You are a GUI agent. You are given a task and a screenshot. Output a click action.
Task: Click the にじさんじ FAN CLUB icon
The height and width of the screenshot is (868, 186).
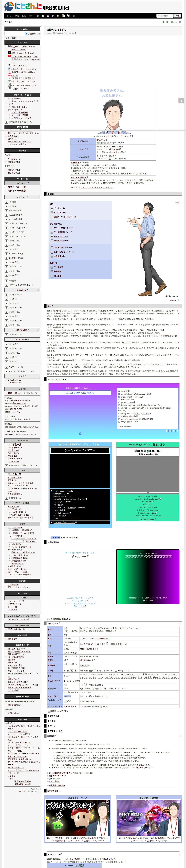coord(9,81)
